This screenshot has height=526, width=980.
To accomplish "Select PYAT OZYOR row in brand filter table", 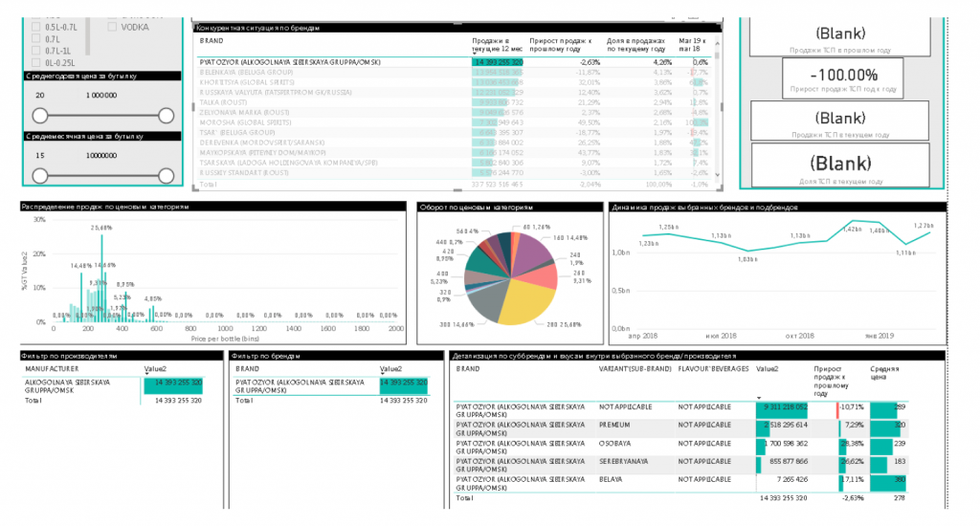I will point(331,386).
